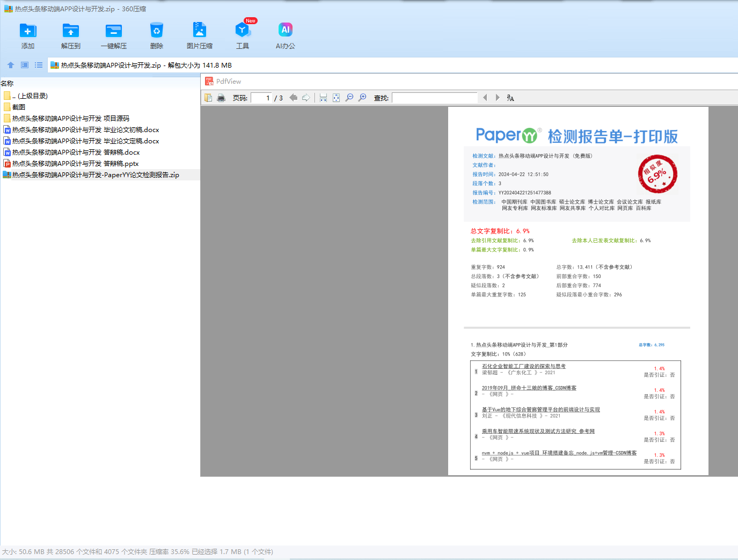Screen dimensions: 738x560
Task: Switch to large-icon view mode
Action: (25, 65)
